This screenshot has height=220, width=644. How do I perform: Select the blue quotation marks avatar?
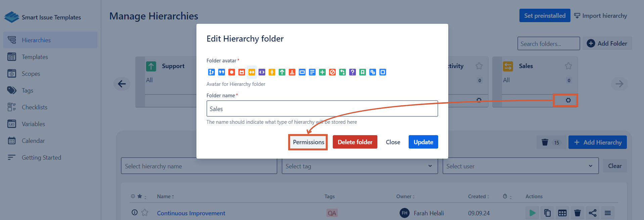coord(221,72)
